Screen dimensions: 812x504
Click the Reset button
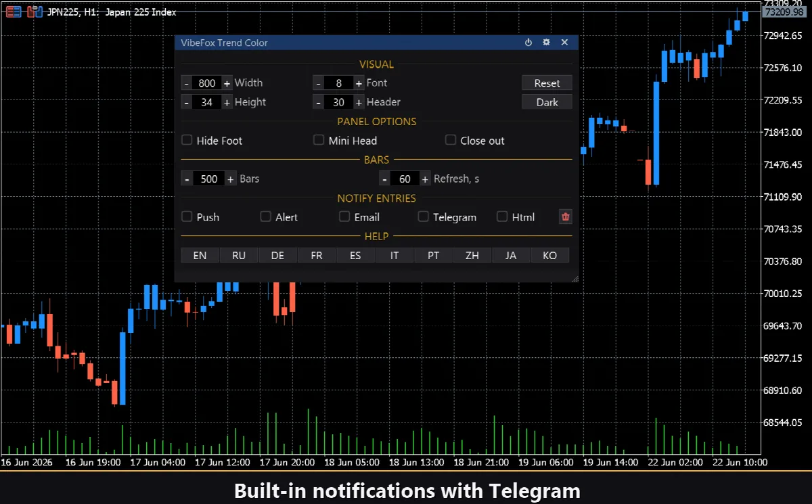pyautogui.click(x=547, y=83)
